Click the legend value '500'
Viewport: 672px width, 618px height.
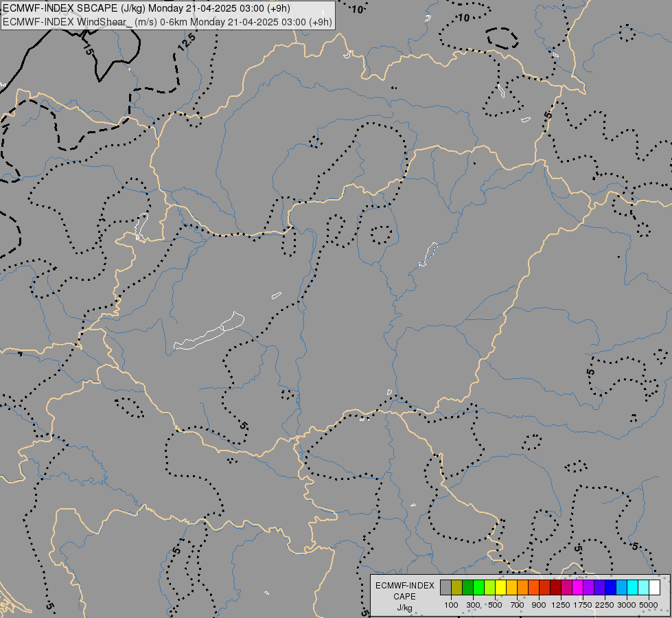[495, 605]
